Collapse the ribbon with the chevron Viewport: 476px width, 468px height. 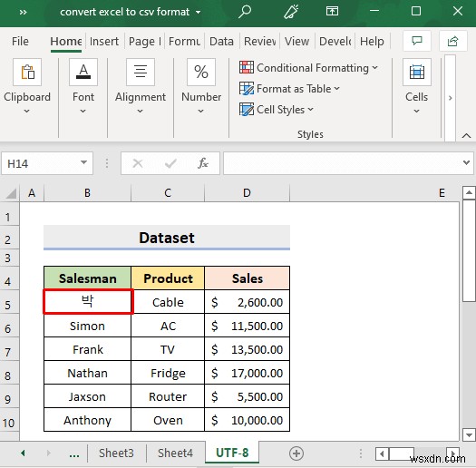point(466,135)
